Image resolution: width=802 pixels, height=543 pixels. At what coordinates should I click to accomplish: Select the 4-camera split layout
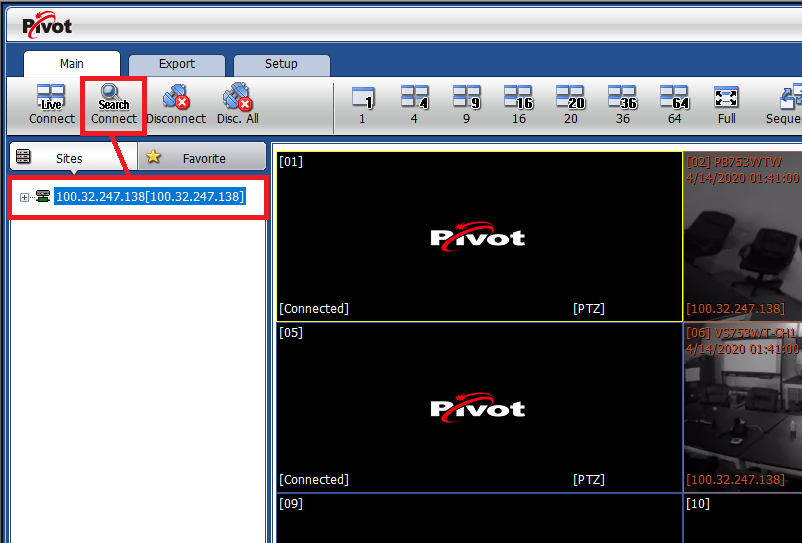[414, 105]
